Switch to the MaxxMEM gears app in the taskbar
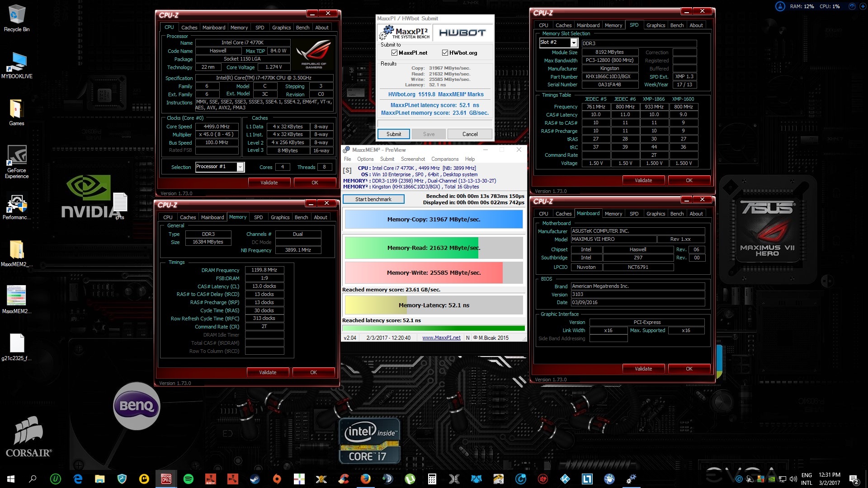Image resolution: width=868 pixels, height=488 pixels. click(631, 479)
